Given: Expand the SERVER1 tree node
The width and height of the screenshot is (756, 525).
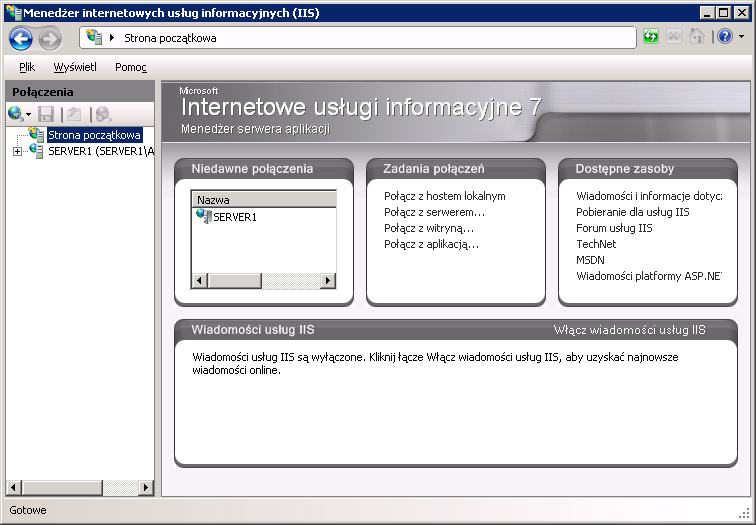Looking at the screenshot, I should pyautogui.click(x=17, y=151).
